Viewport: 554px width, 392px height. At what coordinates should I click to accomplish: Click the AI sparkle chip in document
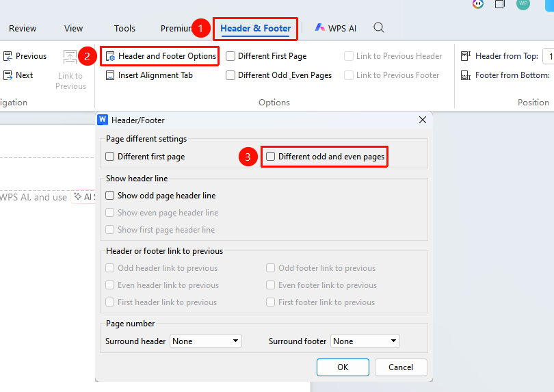coord(83,197)
